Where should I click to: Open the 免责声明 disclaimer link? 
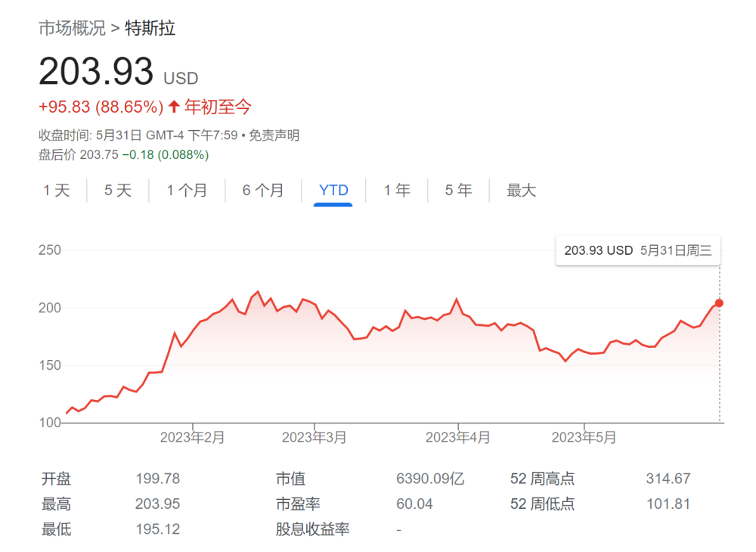(x=274, y=135)
